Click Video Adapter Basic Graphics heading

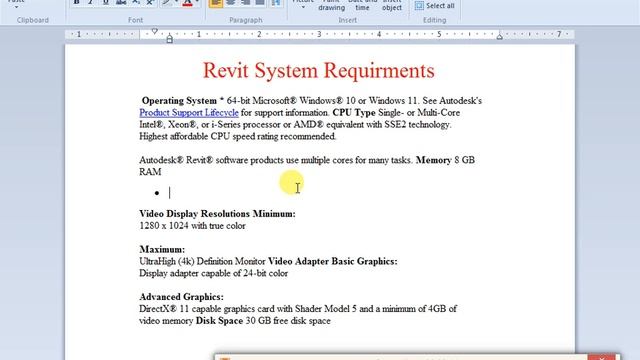(x=333, y=261)
